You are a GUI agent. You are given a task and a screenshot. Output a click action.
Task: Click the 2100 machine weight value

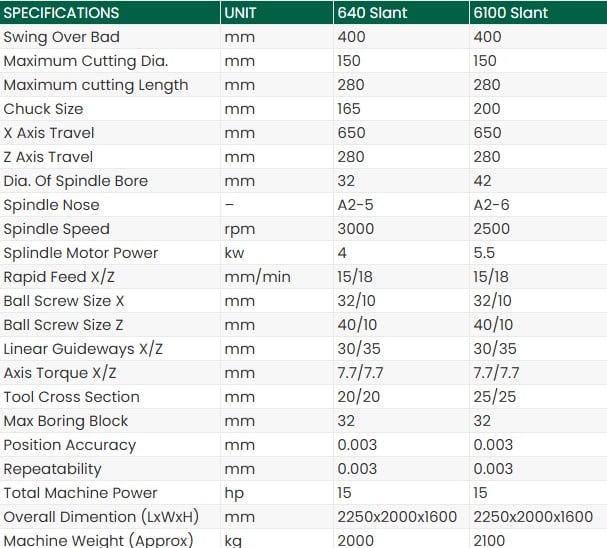(489, 541)
